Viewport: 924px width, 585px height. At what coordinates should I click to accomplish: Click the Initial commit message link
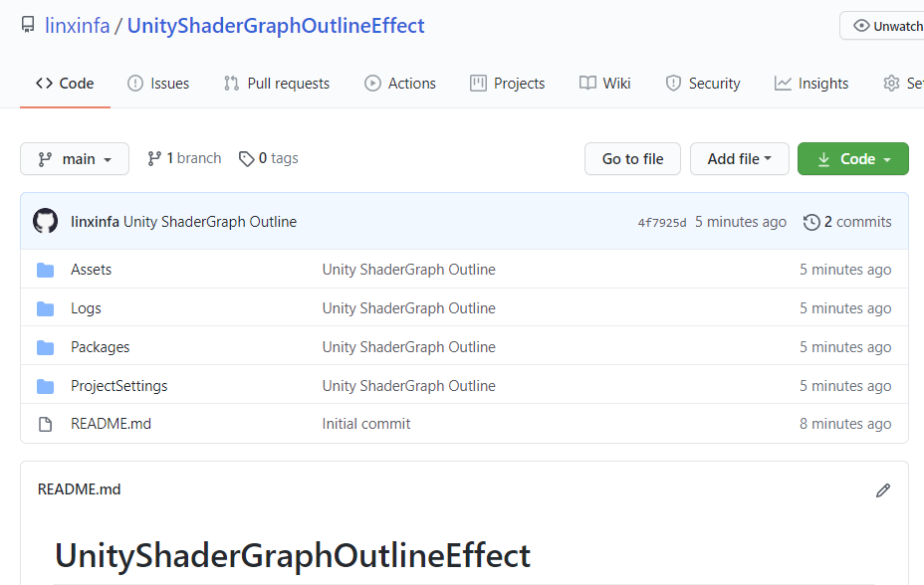(365, 423)
